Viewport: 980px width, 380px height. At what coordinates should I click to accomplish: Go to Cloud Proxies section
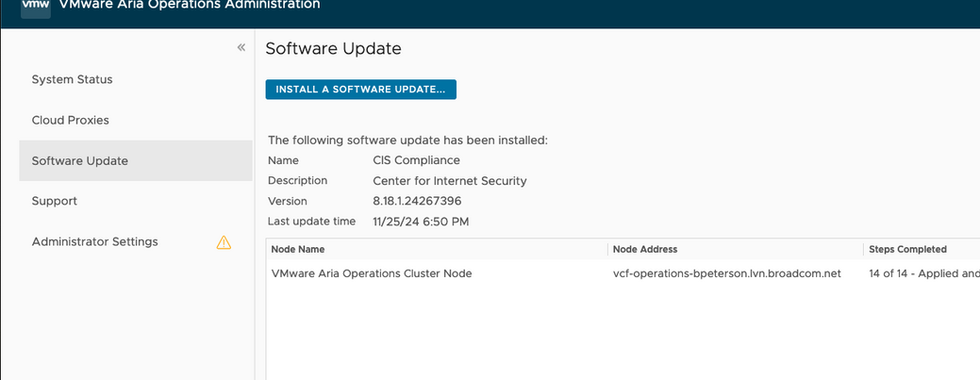click(x=71, y=120)
